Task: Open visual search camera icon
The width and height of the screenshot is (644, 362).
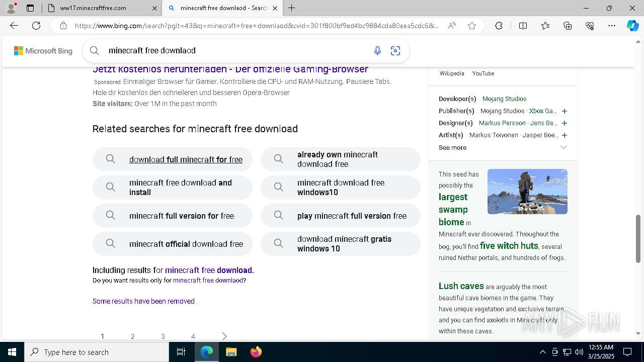Action: point(395,50)
